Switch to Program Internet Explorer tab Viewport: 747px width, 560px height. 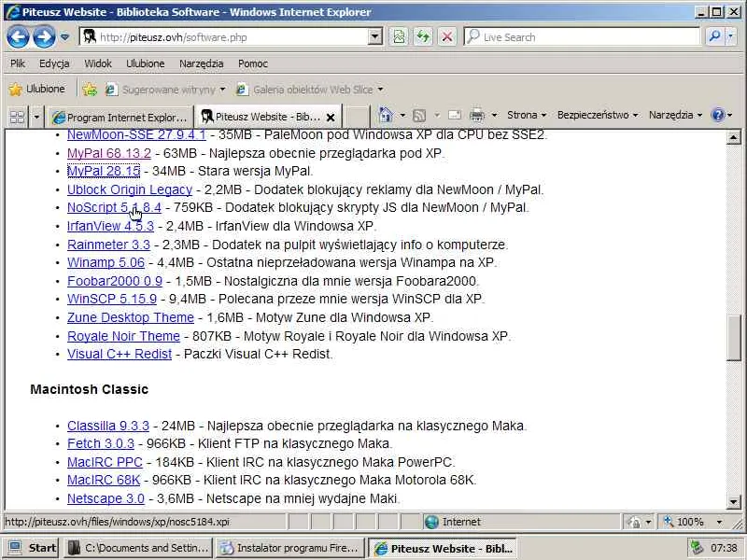click(x=120, y=117)
